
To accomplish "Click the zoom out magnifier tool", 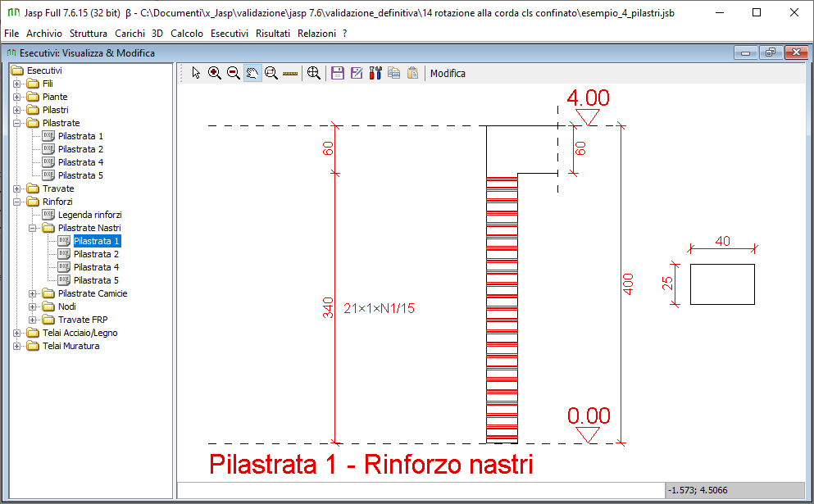I will point(234,73).
